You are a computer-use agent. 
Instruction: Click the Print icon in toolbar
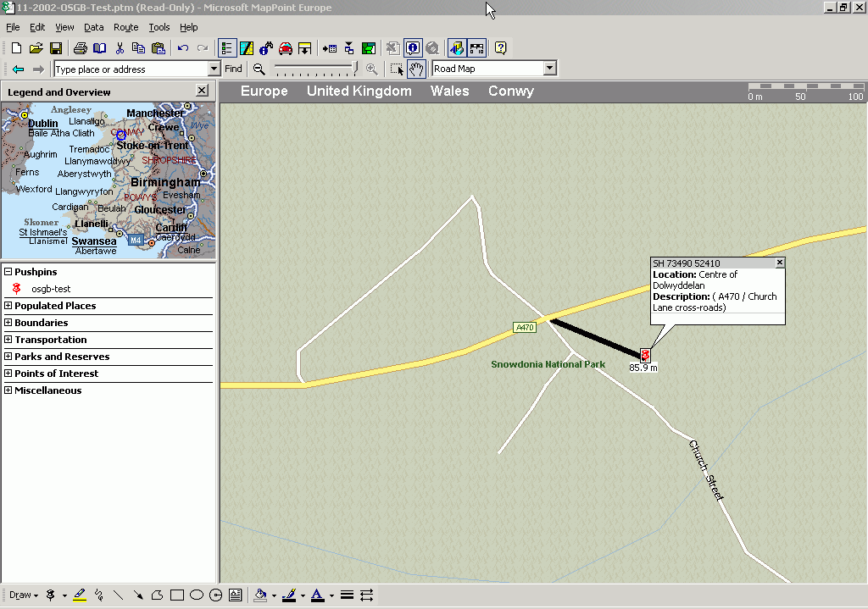point(80,48)
